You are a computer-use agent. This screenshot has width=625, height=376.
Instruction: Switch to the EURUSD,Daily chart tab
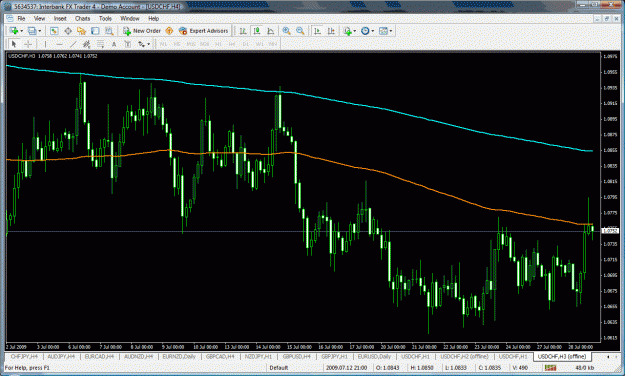click(374, 356)
